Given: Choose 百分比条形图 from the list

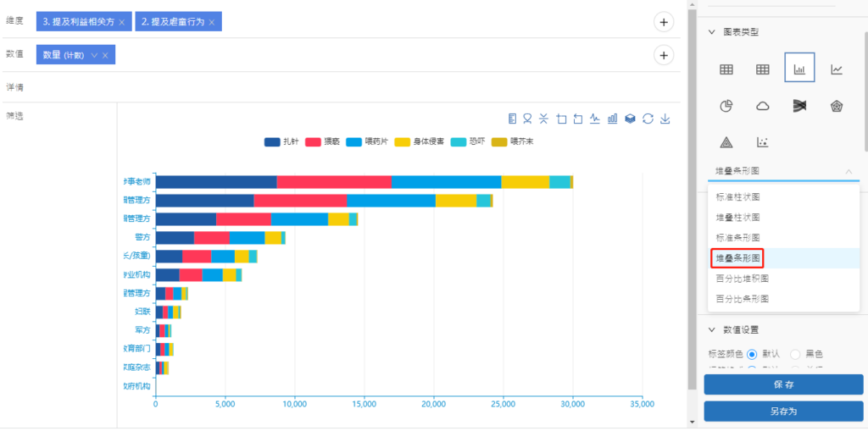Looking at the screenshot, I should pyautogui.click(x=743, y=299).
